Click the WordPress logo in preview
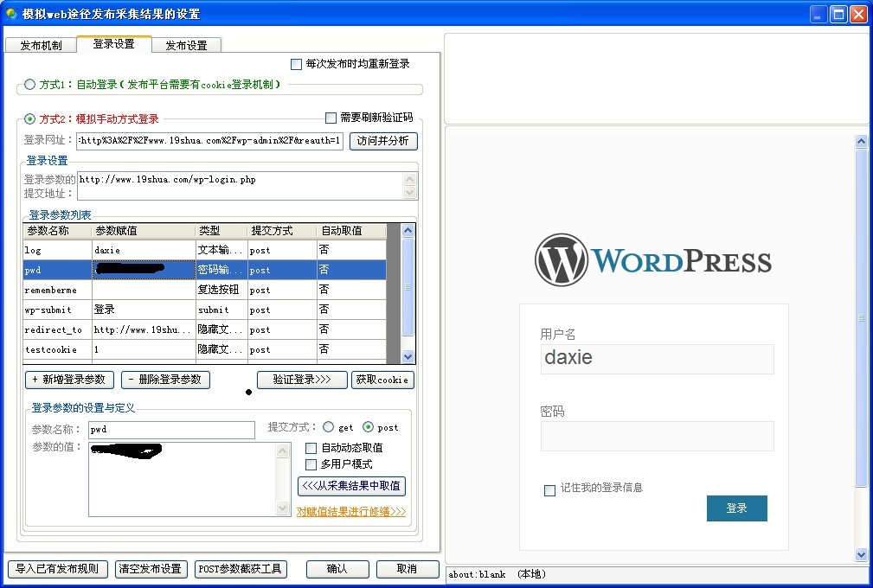This screenshot has width=873, height=588. click(x=653, y=260)
